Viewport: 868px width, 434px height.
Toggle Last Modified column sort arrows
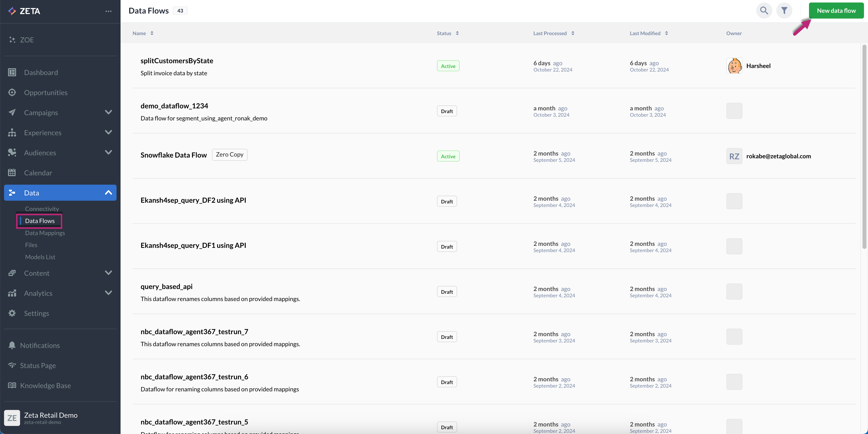(666, 33)
